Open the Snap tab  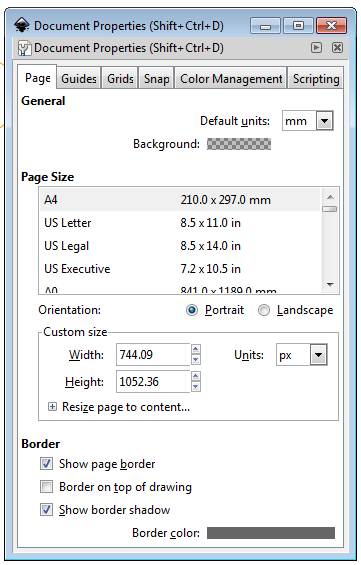click(156, 78)
